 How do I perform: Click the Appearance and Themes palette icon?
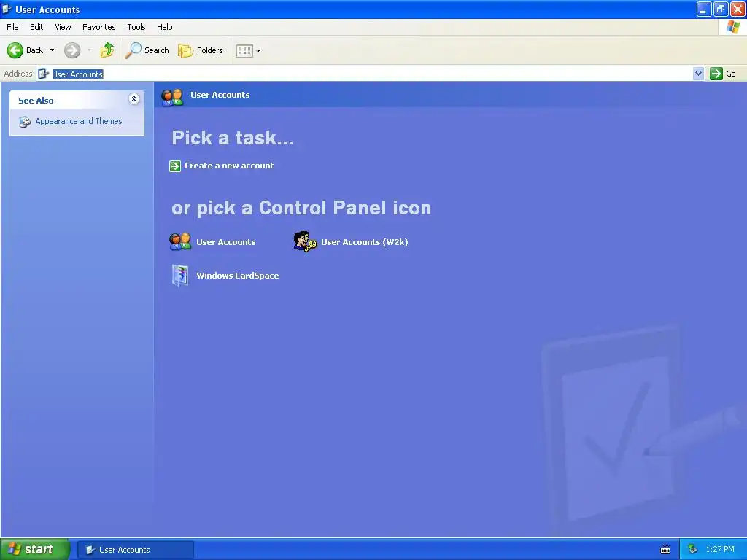[x=25, y=122]
